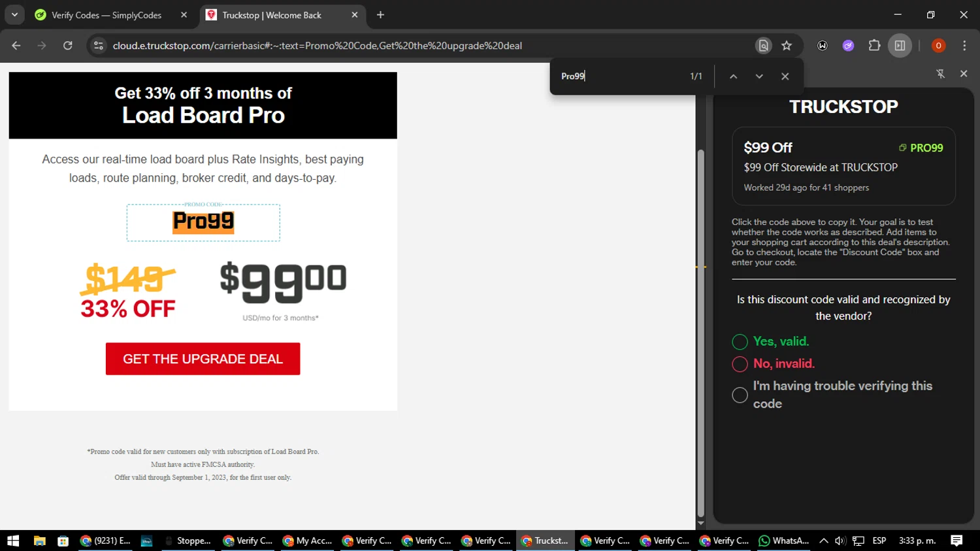The image size is (980, 551).
Task: Close the find bar
Action: 785,76
